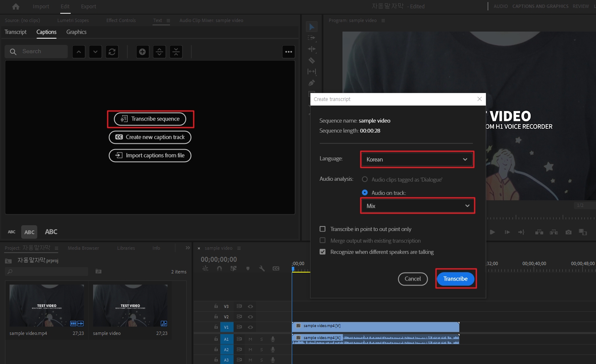
Task: Jump to previous search result
Action: [79, 52]
